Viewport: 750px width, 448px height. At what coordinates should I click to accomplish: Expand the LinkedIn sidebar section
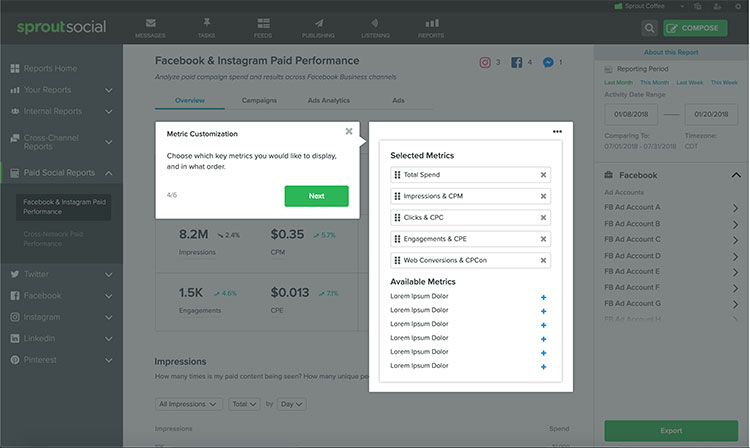point(109,339)
